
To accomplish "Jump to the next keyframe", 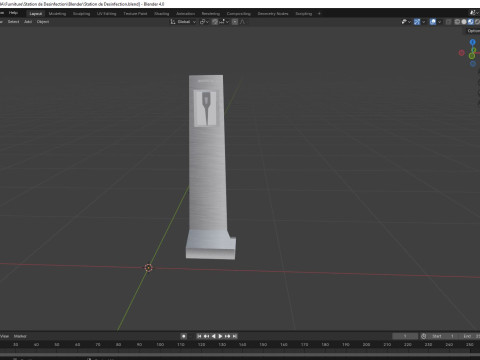I will pyautogui.click(x=227, y=336).
